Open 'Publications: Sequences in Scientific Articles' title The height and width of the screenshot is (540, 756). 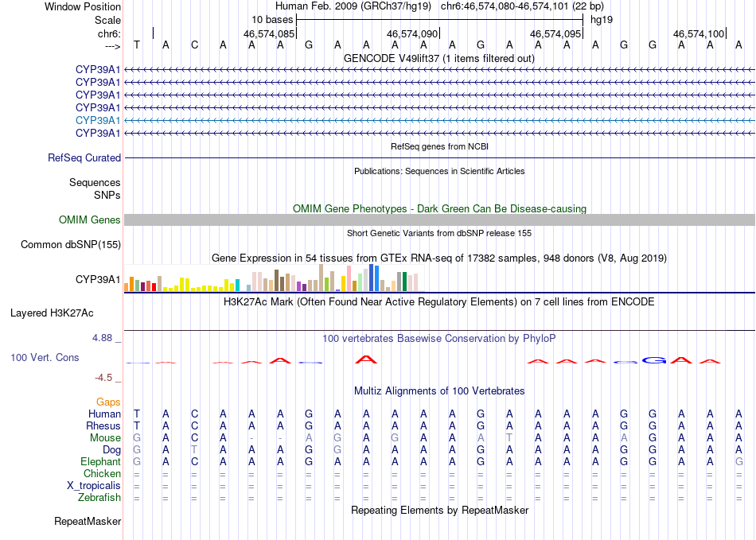(439, 171)
